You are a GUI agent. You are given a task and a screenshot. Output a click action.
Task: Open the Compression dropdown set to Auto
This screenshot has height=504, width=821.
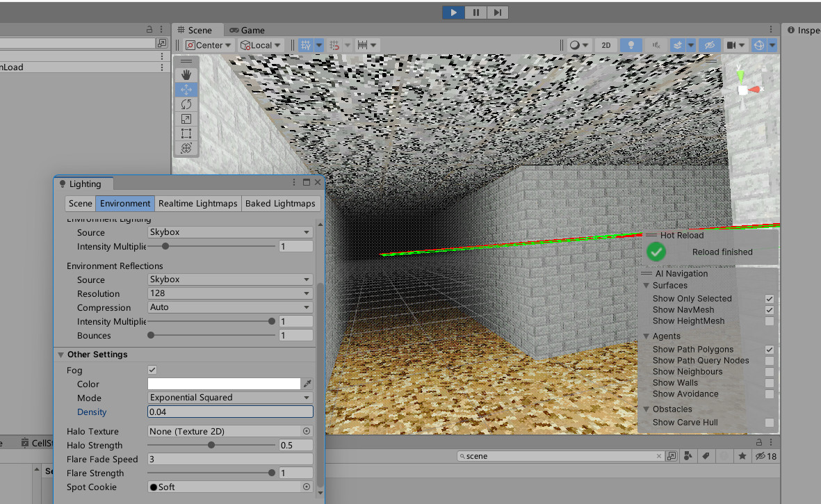pyautogui.click(x=229, y=307)
